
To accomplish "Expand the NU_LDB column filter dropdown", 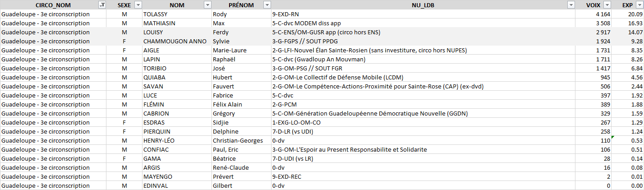I will (x=571, y=5).
